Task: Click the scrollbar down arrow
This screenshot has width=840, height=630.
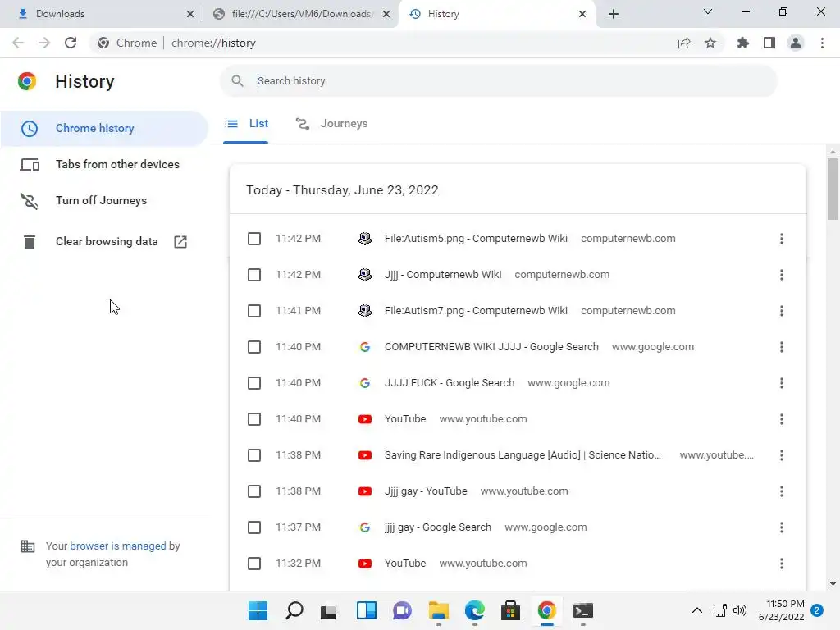Action: click(x=833, y=584)
